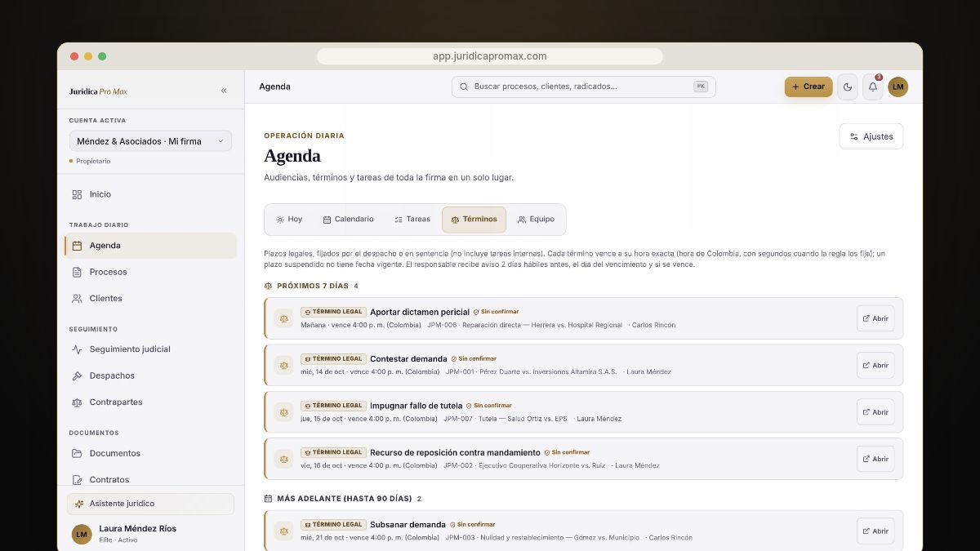The height and width of the screenshot is (551, 980).
Task: Click the Seguimiento judicial pulse icon
Action: point(77,349)
